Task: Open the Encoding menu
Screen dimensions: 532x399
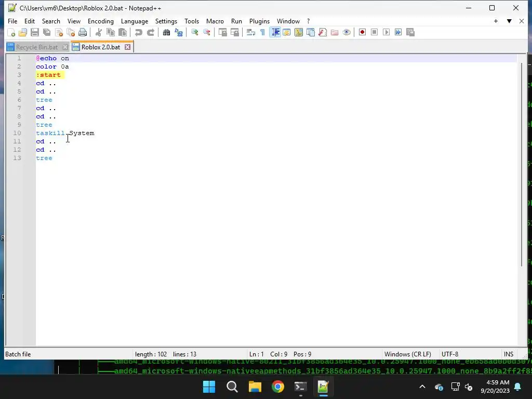Action: [101, 21]
